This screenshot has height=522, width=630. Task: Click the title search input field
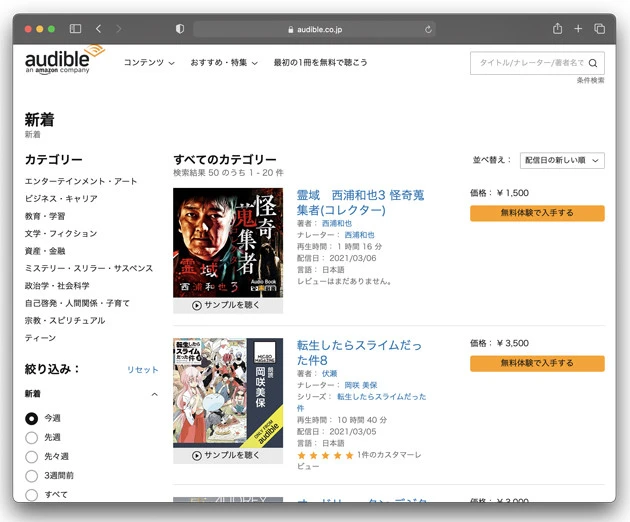(530, 62)
